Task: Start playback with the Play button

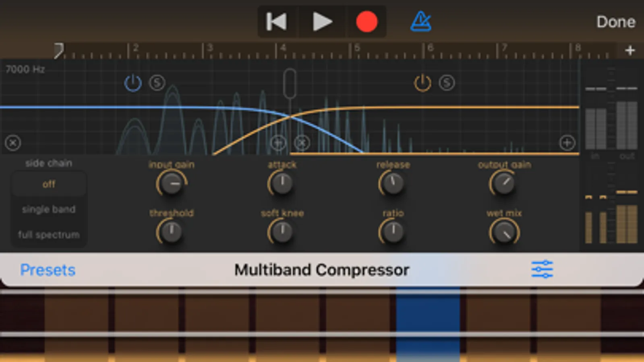Action: coord(322,22)
